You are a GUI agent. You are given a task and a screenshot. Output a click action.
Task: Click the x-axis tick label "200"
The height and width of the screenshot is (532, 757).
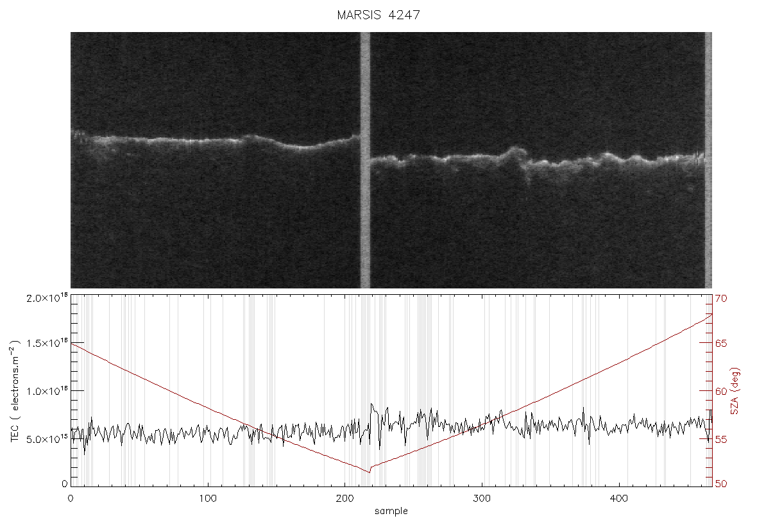pyautogui.click(x=344, y=498)
